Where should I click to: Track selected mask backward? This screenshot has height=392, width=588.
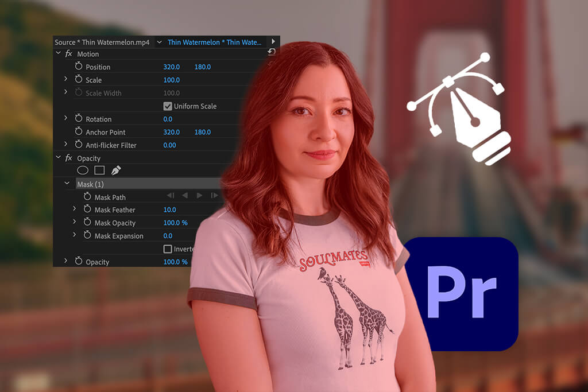(x=185, y=195)
